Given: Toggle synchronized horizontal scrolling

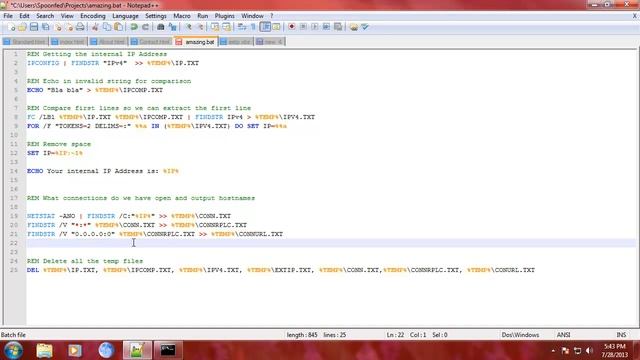Looking at the screenshot, I should pos(227,27).
